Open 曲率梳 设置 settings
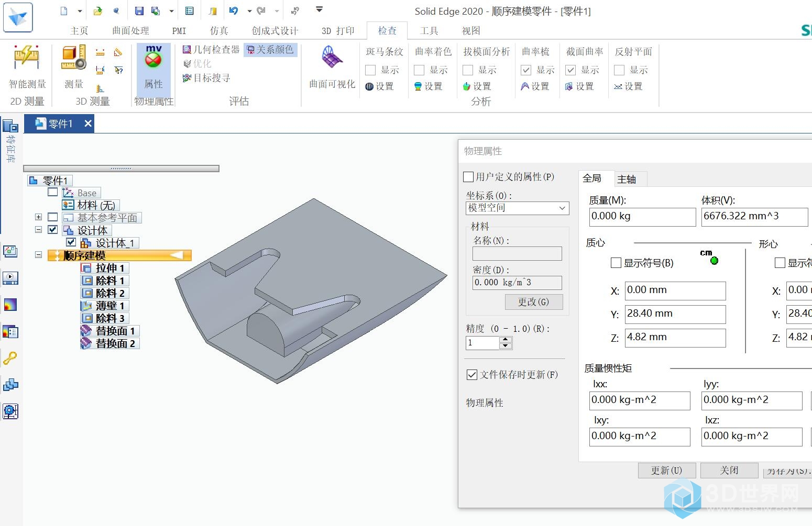Screen dimensions: 812x526 [535, 86]
